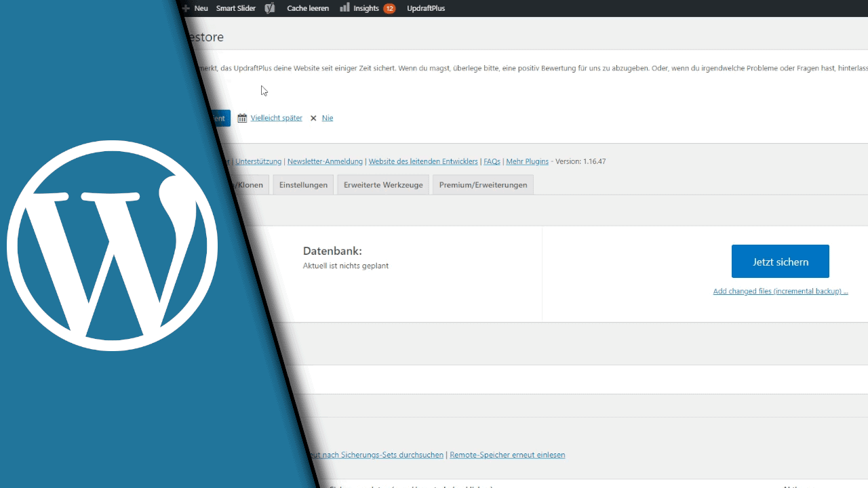Open the FAQs link
Screen dimensions: 868x488
coord(492,161)
